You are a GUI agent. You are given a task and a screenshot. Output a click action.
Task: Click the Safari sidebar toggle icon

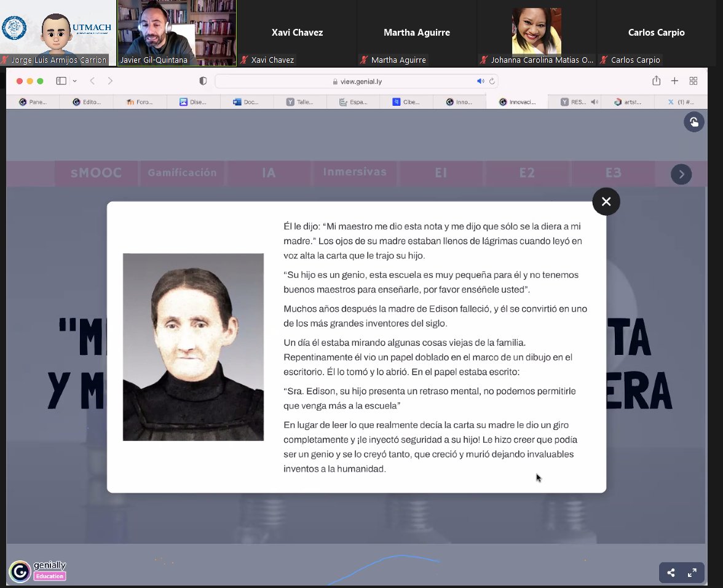click(x=61, y=81)
